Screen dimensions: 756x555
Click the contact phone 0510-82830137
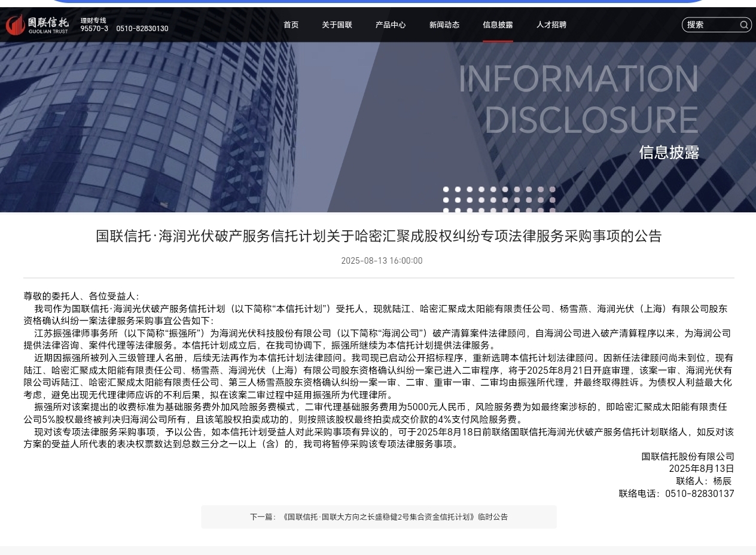coord(676,493)
